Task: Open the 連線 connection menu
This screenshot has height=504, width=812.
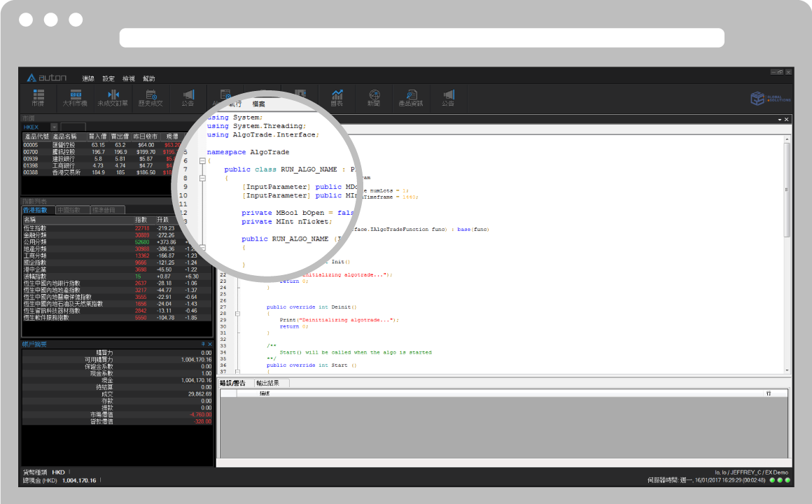Action: [x=88, y=78]
